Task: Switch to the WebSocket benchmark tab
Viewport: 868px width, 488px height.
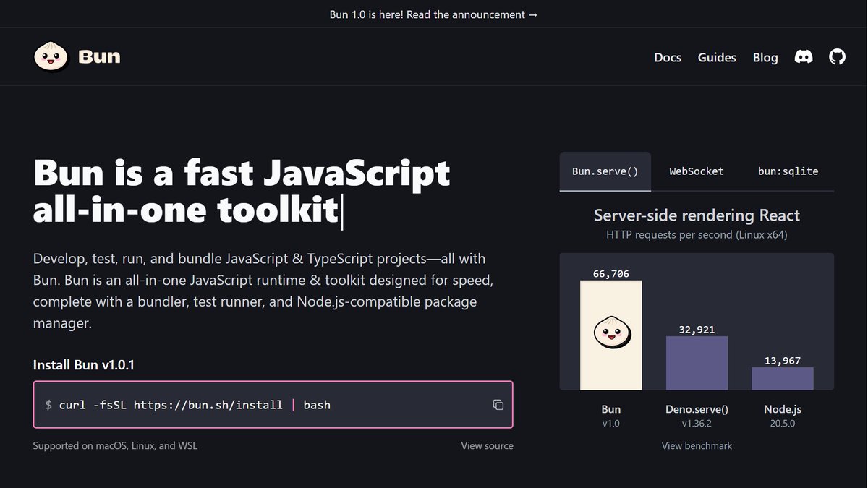Action: [x=697, y=171]
